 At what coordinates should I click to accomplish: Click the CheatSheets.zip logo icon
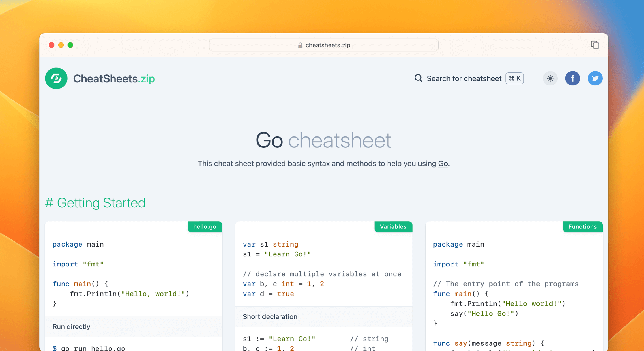(56, 78)
